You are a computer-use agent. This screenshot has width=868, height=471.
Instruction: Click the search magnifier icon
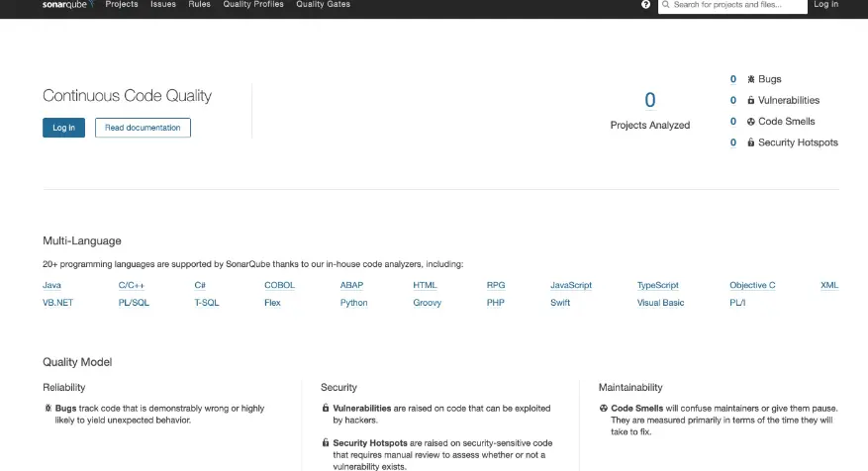coord(666,4)
